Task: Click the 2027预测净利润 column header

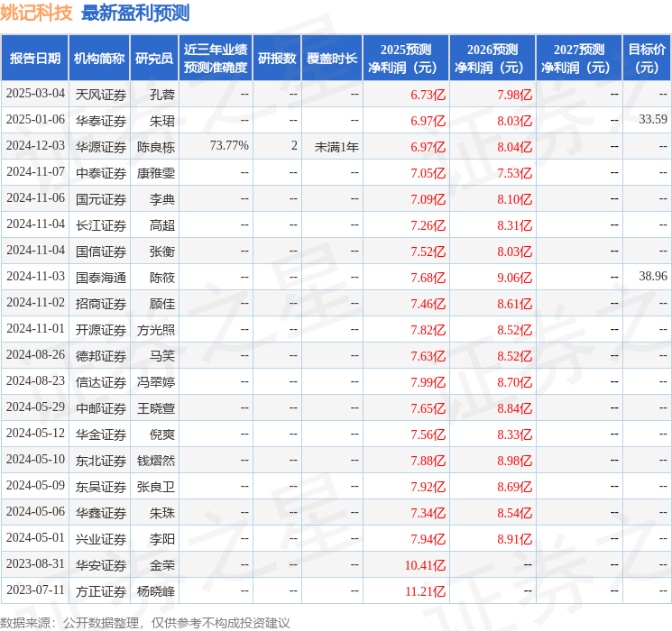Action: click(x=579, y=59)
